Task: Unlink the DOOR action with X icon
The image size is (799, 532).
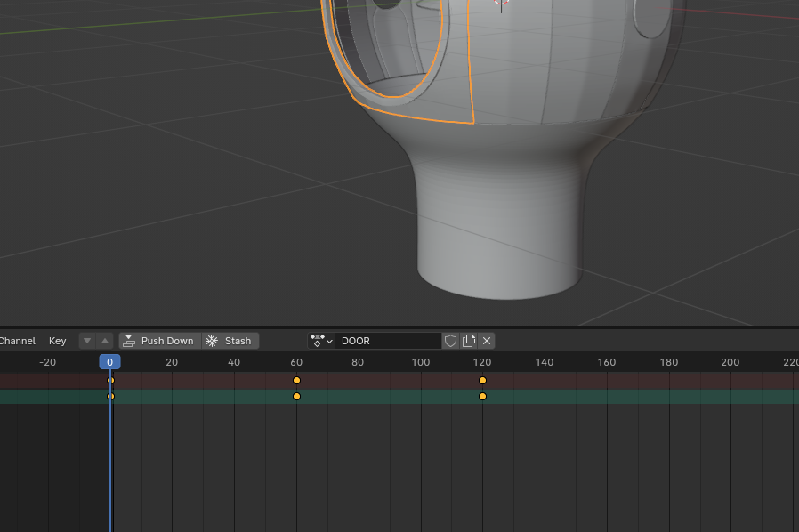Action: pyautogui.click(x=487, y=341)
